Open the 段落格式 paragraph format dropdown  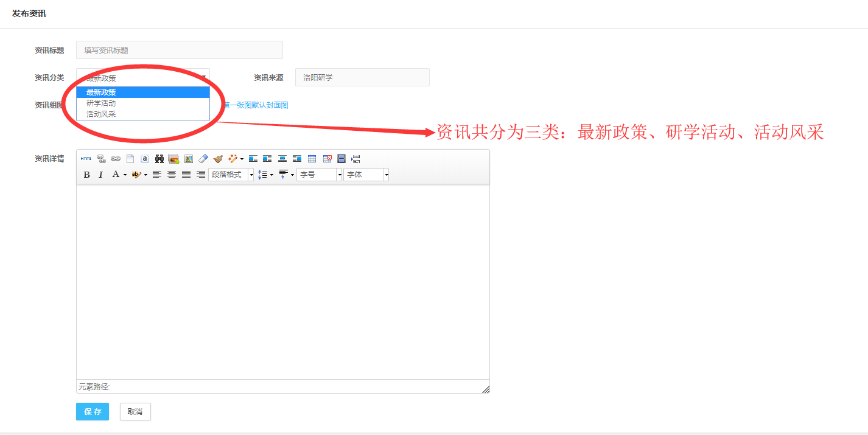[x=231, y=175]
